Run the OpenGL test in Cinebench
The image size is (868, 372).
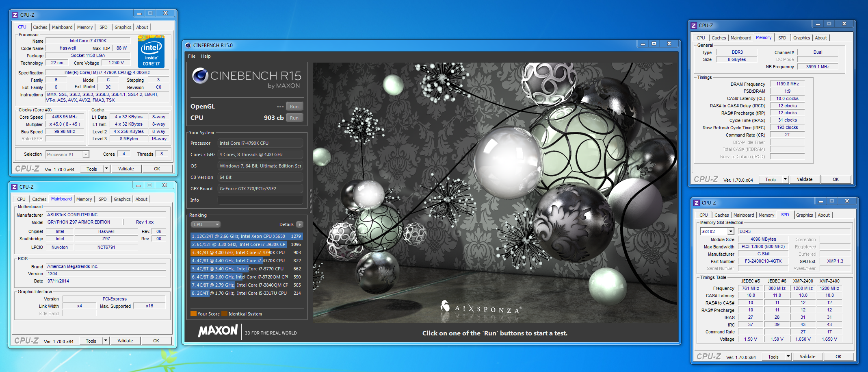click(294, 107)
